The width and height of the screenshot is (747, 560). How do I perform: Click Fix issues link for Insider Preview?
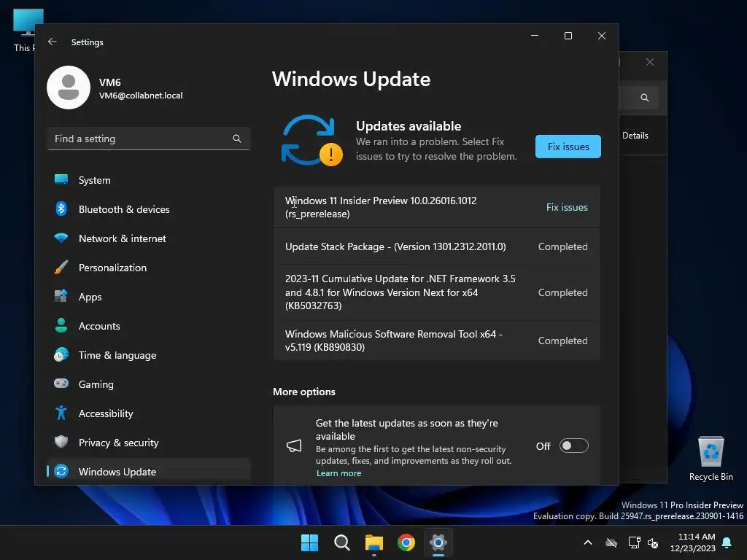pyautogui.click(x=566, y=207)
